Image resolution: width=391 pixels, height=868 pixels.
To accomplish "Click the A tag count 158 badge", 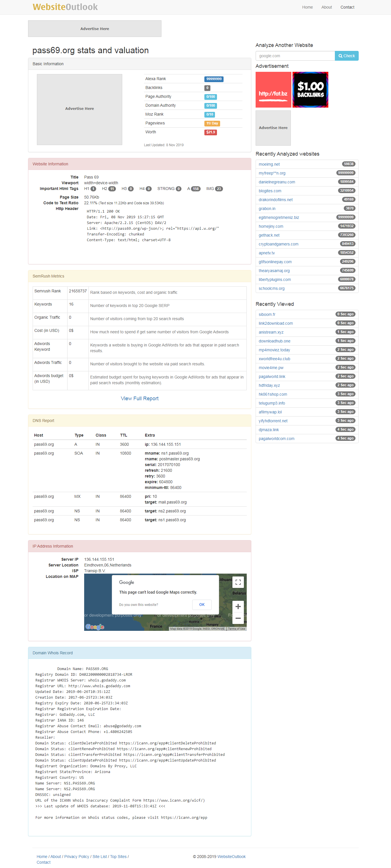I will [x=196, y=189].
